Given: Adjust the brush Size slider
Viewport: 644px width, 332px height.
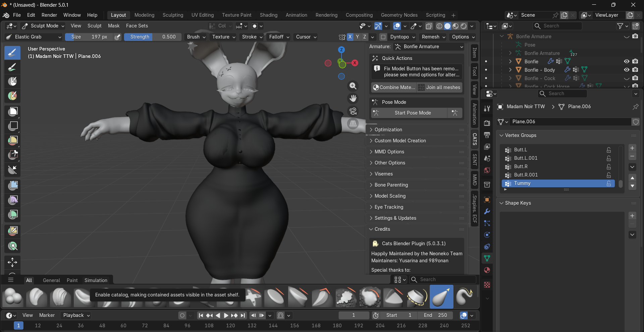Looking at the screenshot, I should (89, 37).
